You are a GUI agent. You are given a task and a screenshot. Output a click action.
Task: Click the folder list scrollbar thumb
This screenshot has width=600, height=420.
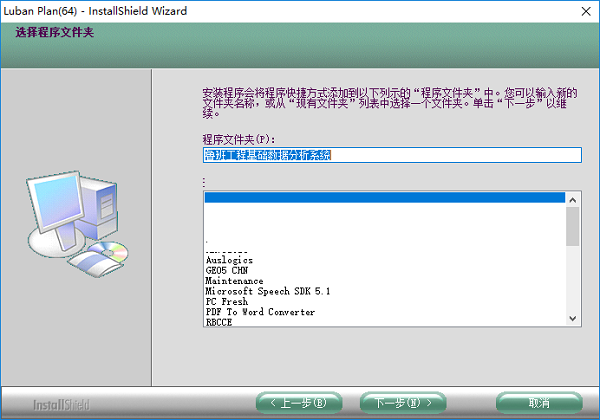[573, 226]
